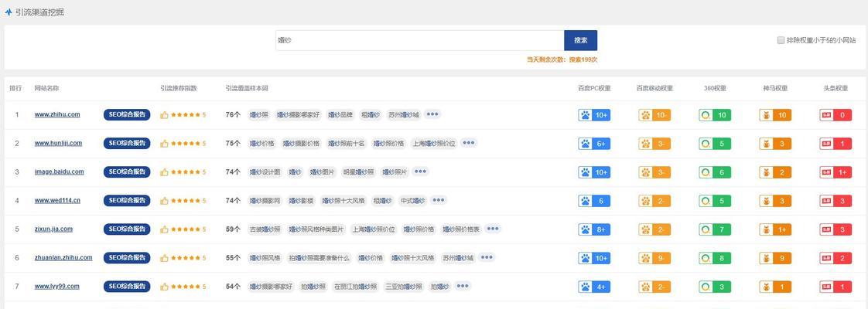Click thumbs-up icon in www.wed114.cn row

point(164,201)
